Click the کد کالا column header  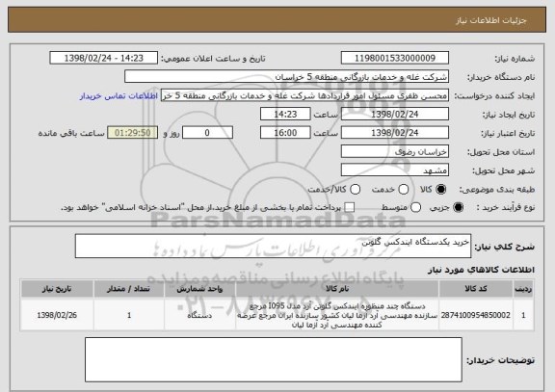tap(476, 289)
